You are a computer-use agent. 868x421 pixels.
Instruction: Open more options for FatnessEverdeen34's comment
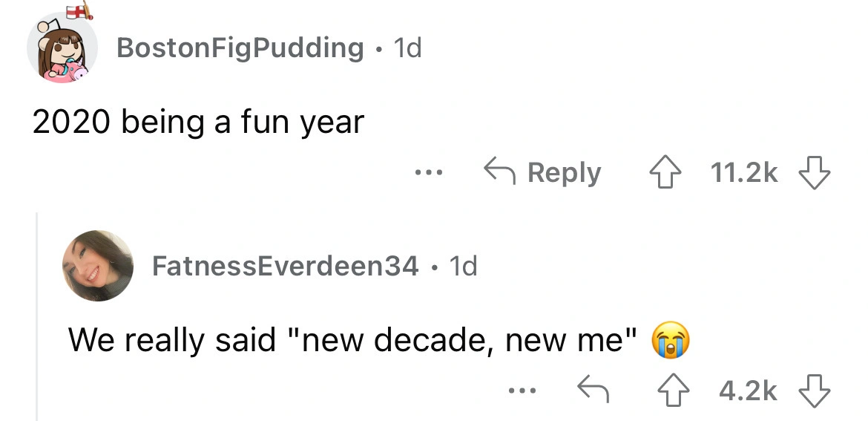pyautogui.click(x=522, y=389)
